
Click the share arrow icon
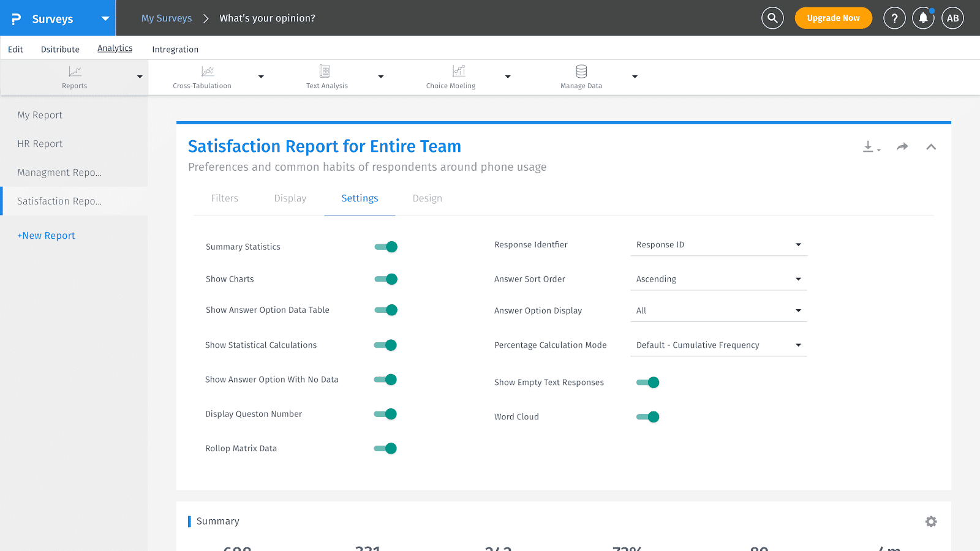902,147
